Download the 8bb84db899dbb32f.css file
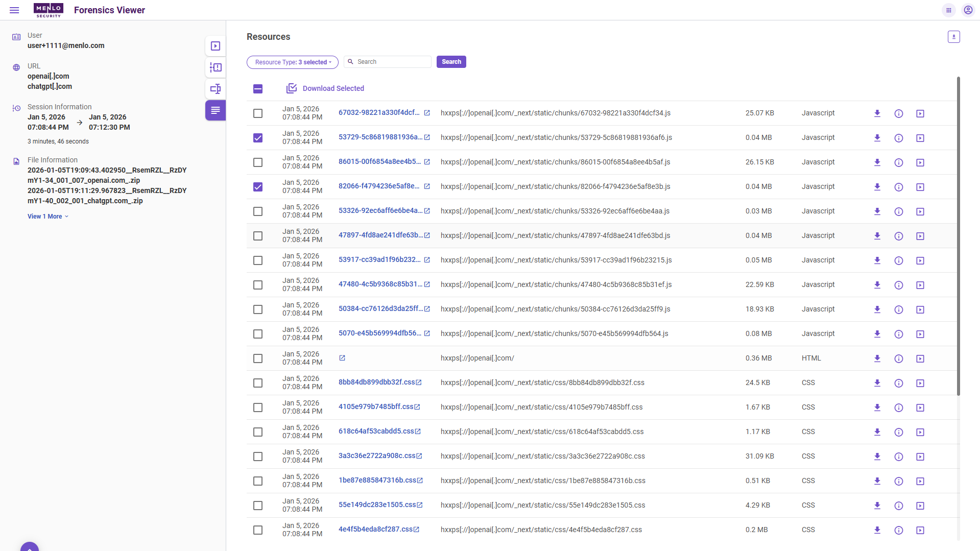This screenshot has height=551, width=980. 877,383
